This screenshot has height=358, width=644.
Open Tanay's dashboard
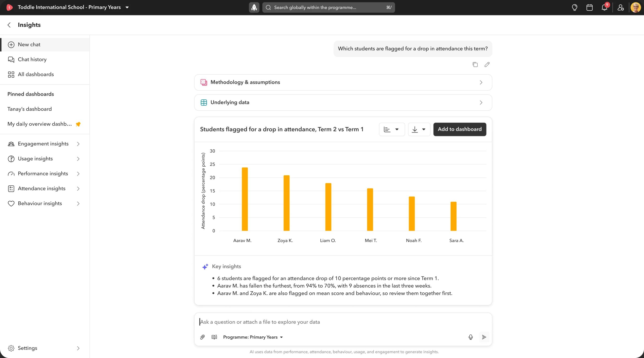tap(30, 109)
